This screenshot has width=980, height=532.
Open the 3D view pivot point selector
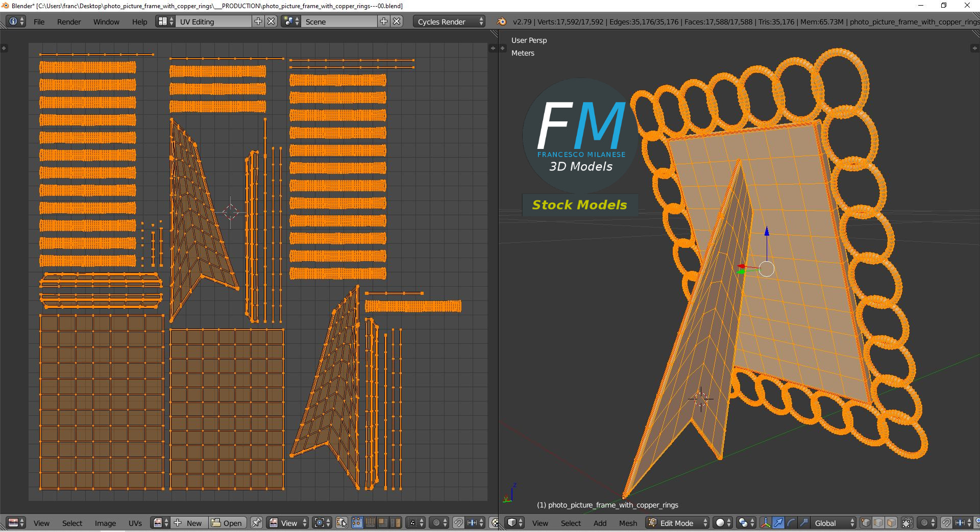[746, 523]
